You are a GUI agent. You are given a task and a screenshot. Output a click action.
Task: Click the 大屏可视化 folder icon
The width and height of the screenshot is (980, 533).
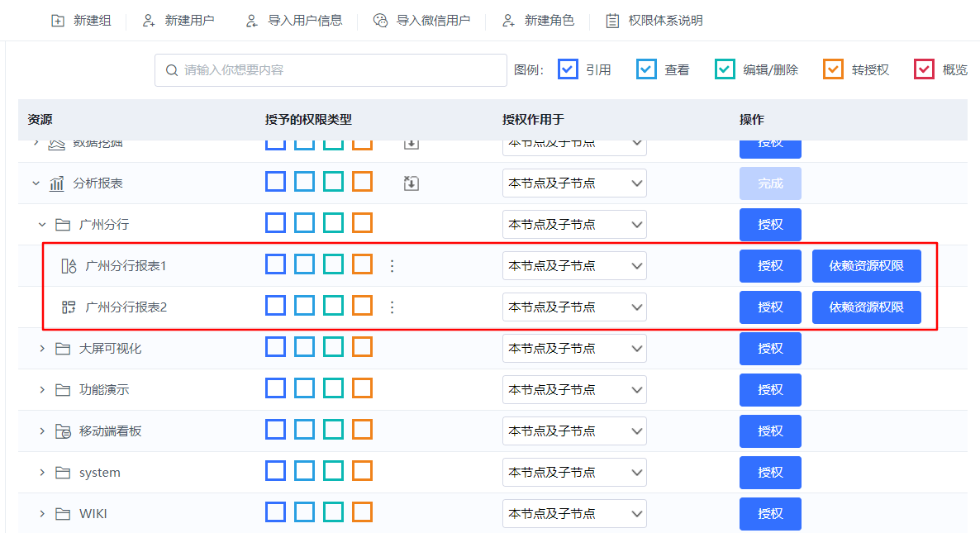(63, 349)
